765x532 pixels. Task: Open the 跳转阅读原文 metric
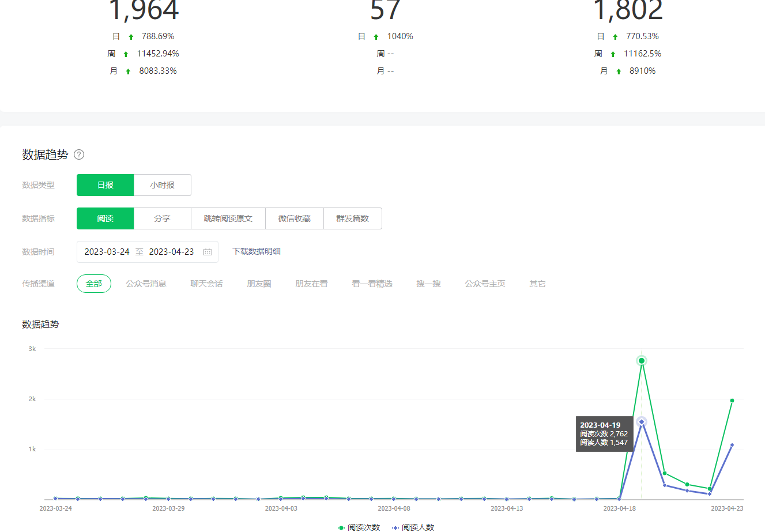[x=228, y=218]
